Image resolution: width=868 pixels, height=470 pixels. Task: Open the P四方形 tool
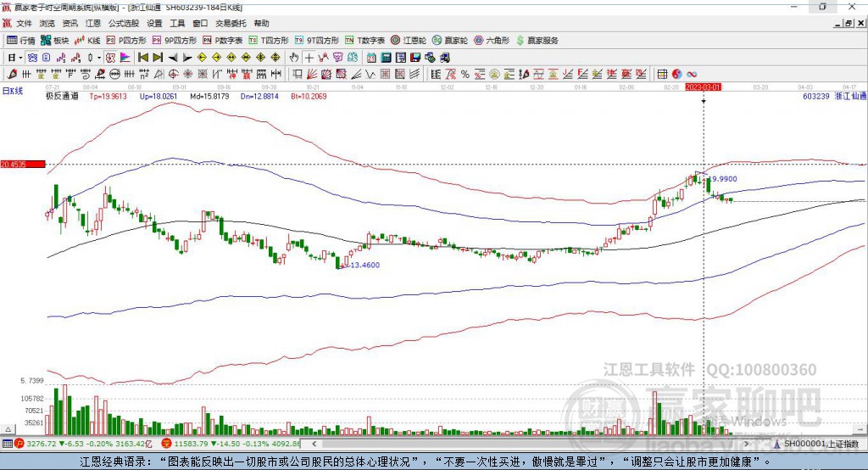coord(126,41)
